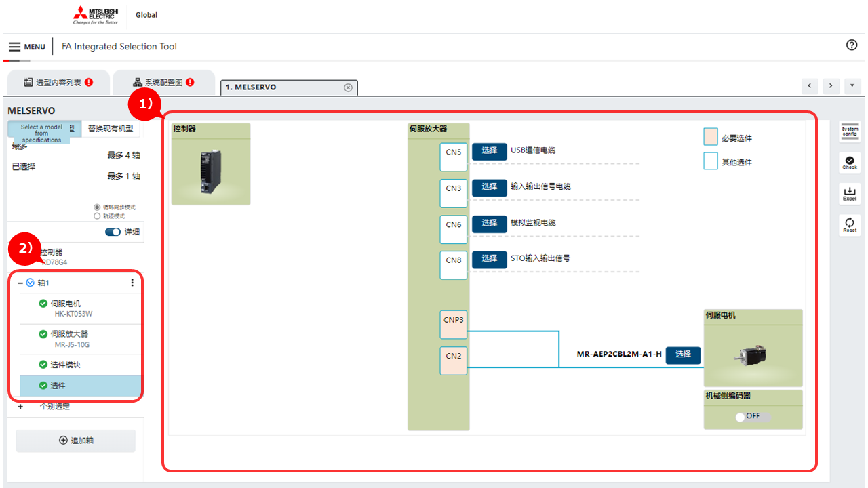The height and width of the screenshot is (488, 868).
Task: Click the warning icon on 选型内容列表 tab
Action: click(89, 82)
